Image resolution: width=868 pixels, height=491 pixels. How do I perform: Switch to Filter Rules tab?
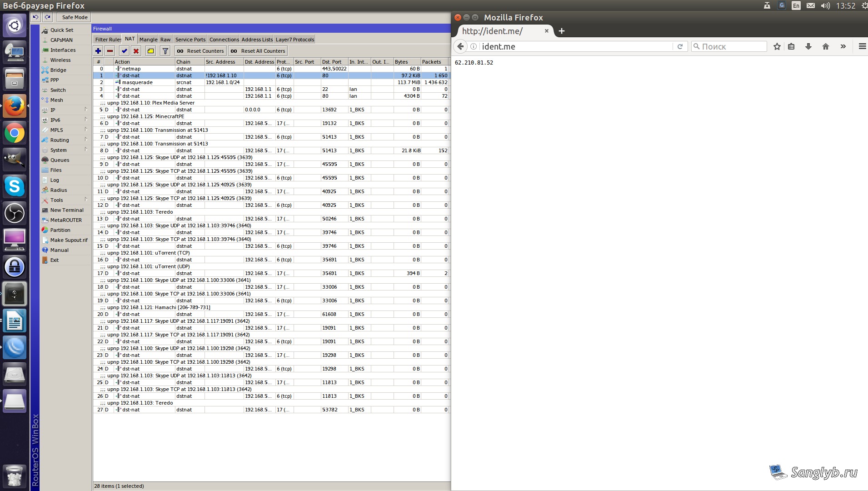pos(108,40)
